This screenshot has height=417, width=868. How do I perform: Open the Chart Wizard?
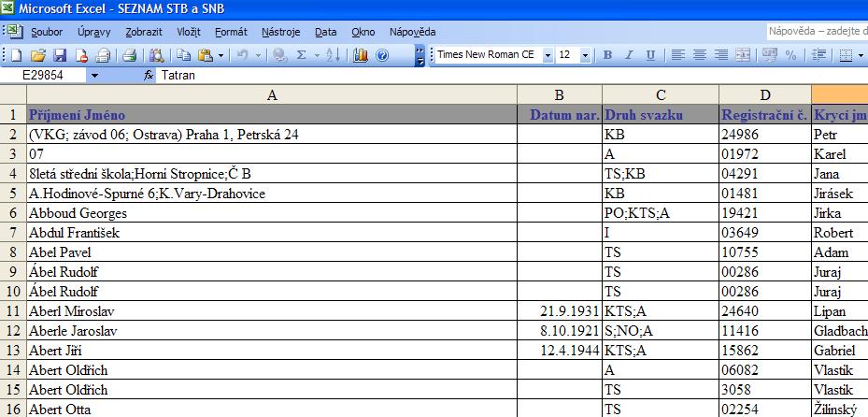point(361,55)
